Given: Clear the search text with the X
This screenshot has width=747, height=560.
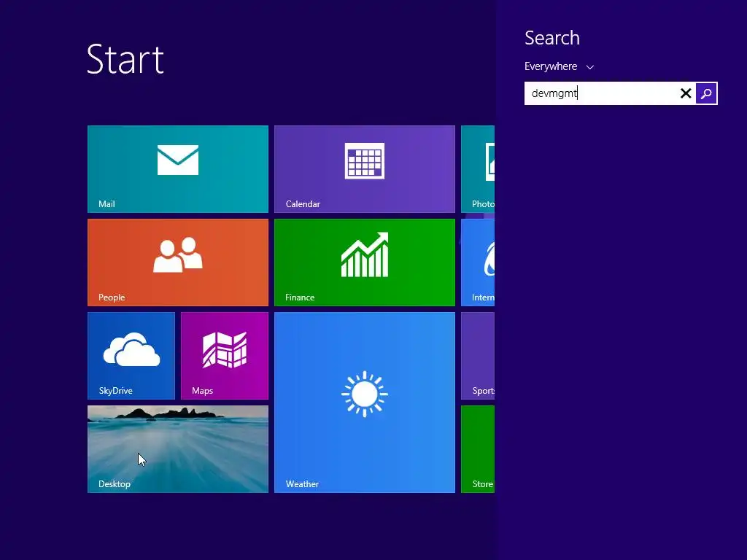Looking at the screenshot, I should 686,93.
